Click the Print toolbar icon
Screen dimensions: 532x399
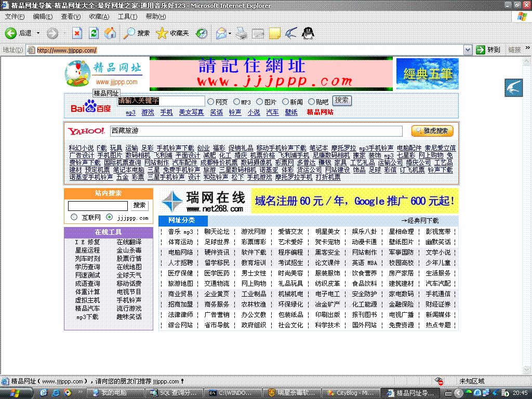click(241, 33)
